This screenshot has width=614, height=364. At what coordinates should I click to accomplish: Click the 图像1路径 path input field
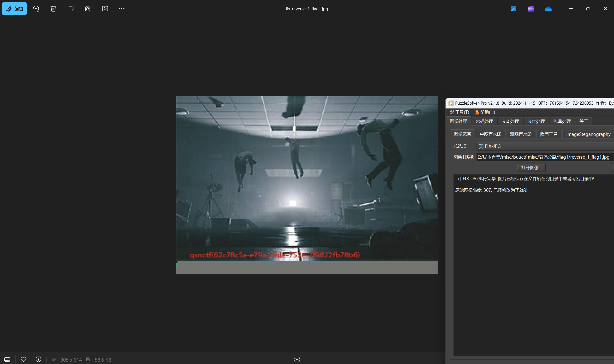[545, 157]
